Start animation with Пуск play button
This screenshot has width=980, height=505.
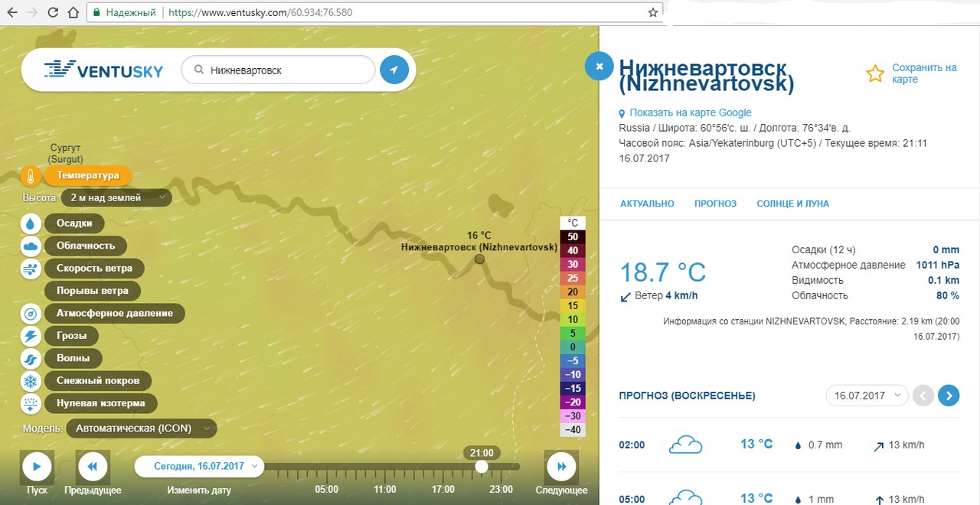point(37,466)
